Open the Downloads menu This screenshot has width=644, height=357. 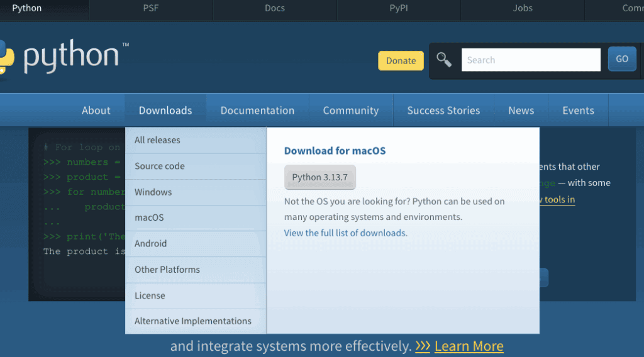pyautogui.click(x=165, y=111)
